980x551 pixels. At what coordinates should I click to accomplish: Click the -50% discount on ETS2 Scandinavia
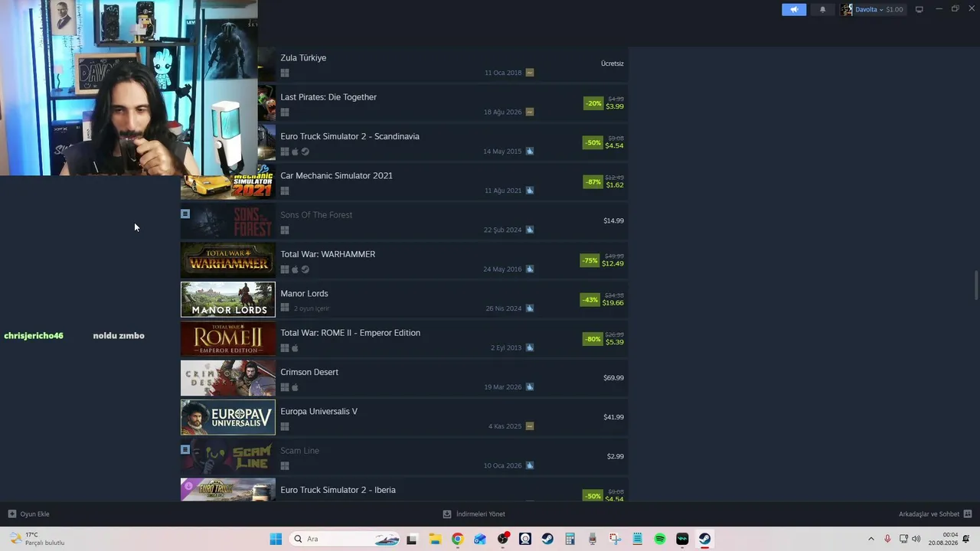point(593,142)
